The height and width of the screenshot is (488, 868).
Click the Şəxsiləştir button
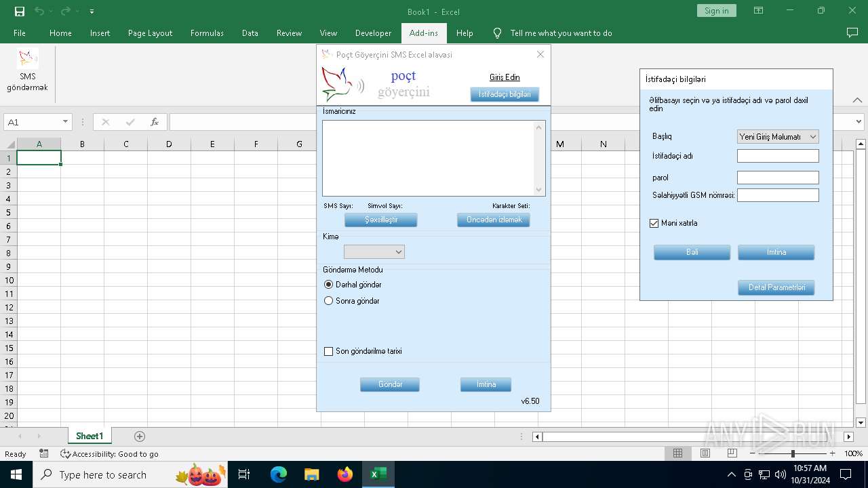pos(381,220)
